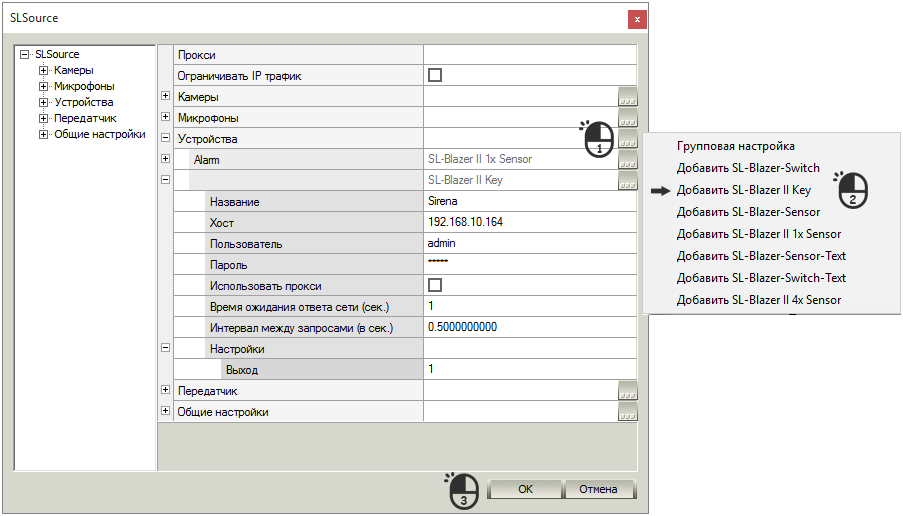Choose Добавить SL-Blazer II 4x Sensor
903x516 pixels.
pyautogui.click(x=758, y=300)
